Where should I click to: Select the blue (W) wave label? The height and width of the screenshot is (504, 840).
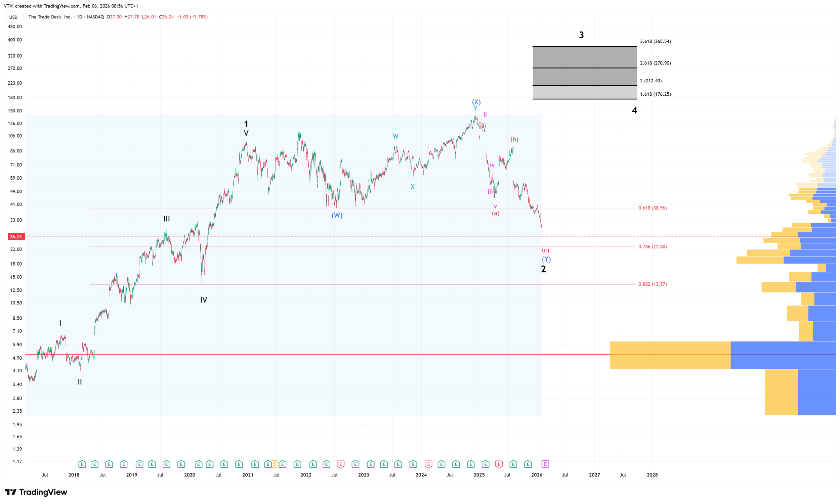click(x=337, y=215)
